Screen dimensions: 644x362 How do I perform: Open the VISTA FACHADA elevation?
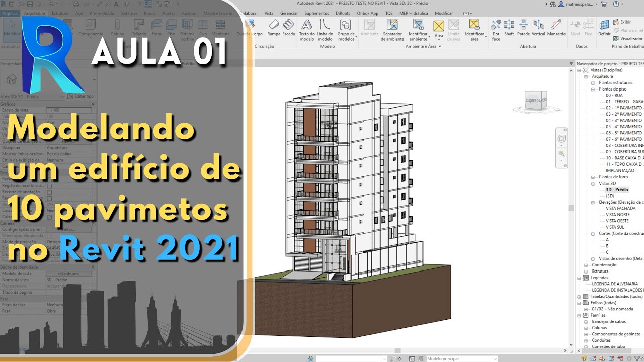[x=620, y=208]
